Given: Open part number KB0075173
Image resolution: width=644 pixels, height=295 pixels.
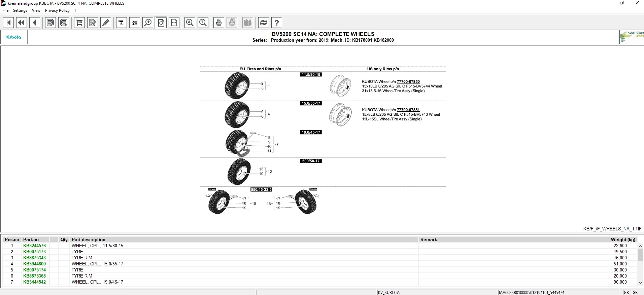Looking at the screenshot, I should (x=34, y=252).
